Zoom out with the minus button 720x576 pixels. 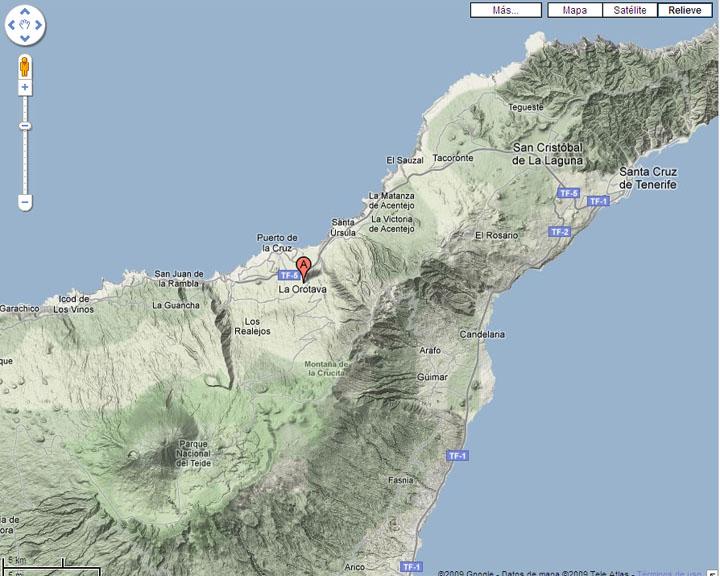click(x=25, y=202)
